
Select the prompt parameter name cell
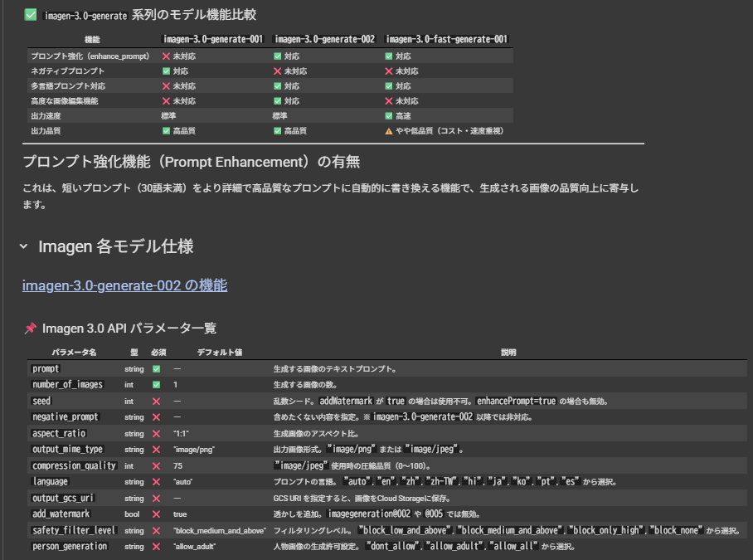(x=46, y=369)
